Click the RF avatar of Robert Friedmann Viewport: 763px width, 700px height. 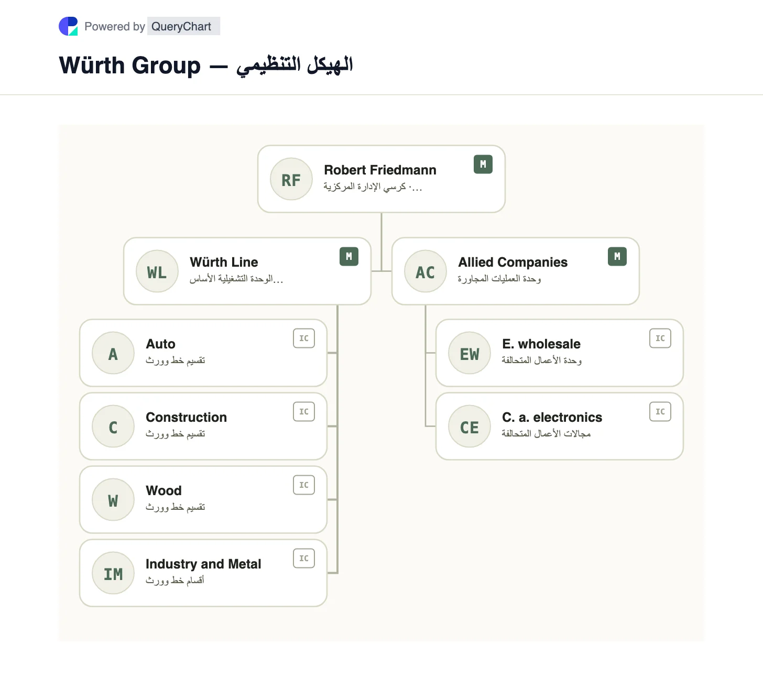click(x=291, y=179)
